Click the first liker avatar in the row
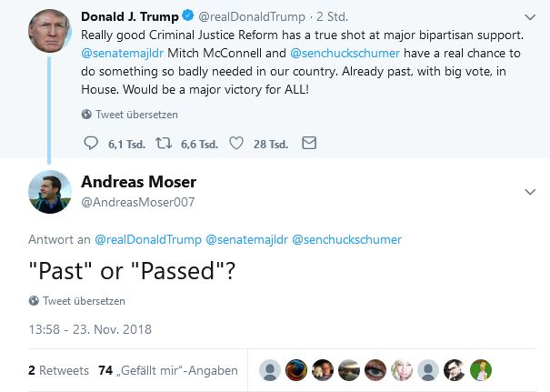 tap(270, 370)
